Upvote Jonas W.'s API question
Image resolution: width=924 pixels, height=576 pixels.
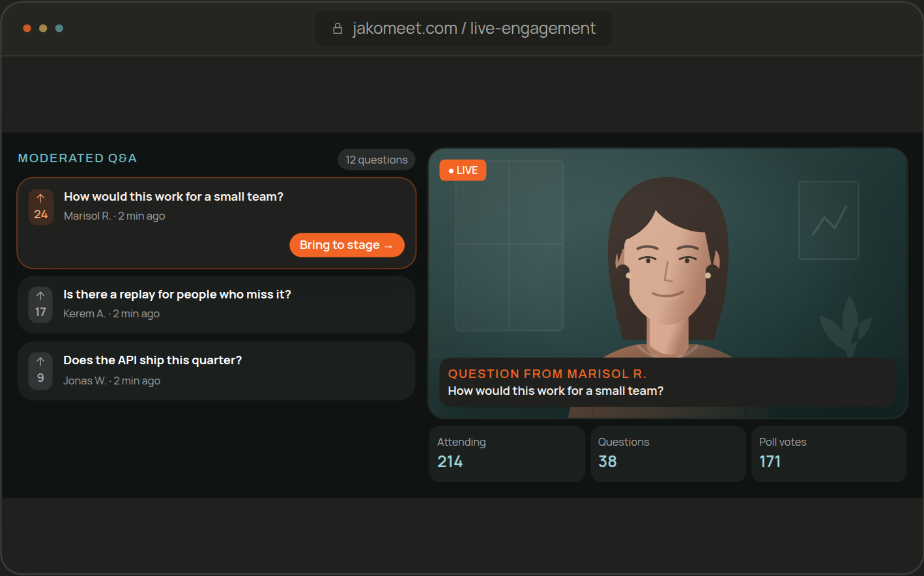pyautogui.click(x=40, y=370)
